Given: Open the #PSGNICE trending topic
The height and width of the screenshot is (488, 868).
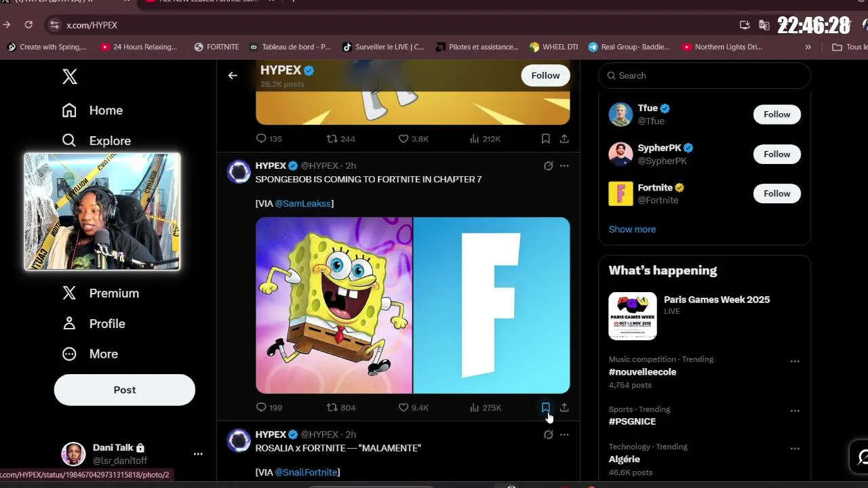Looking at the screenshot, I should pyautogui.click(x=632, y=422).
